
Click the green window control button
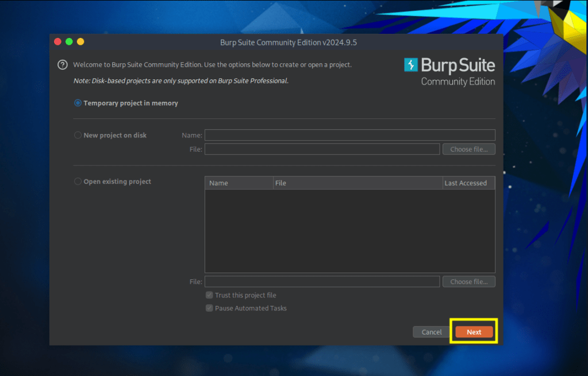pyautogui.click(x=69, y=42)
